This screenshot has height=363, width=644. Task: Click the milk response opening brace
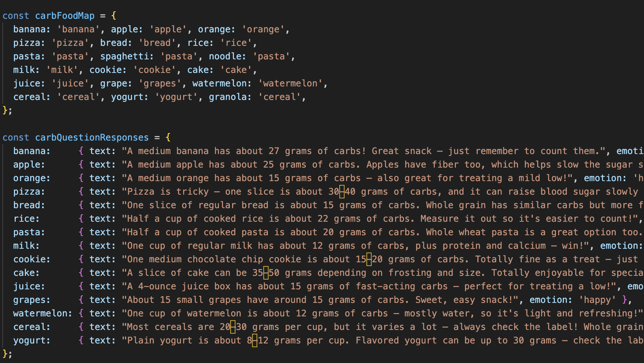click(81, 246)
